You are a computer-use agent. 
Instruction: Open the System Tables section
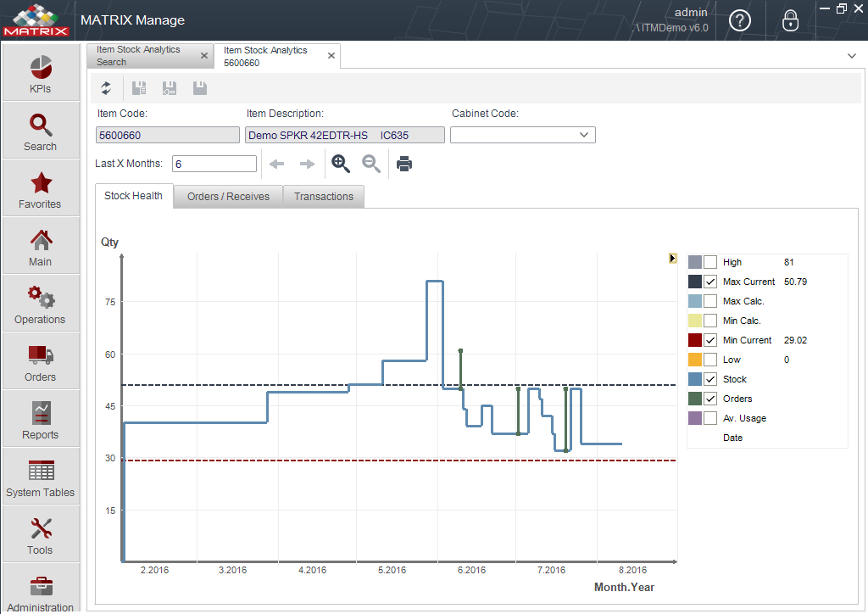coord(41,477)
